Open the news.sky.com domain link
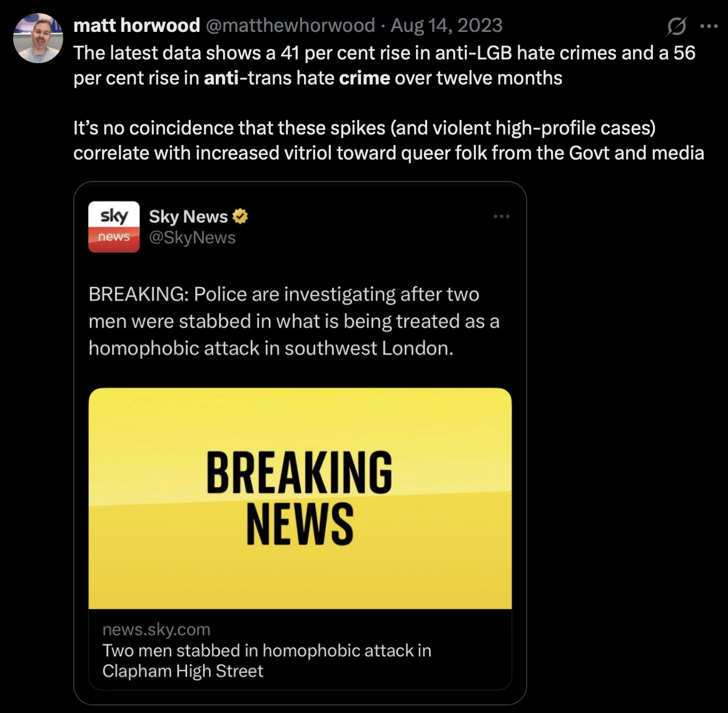Image resolution: width=728 pixels, height=713 pixels. (156, 629)
